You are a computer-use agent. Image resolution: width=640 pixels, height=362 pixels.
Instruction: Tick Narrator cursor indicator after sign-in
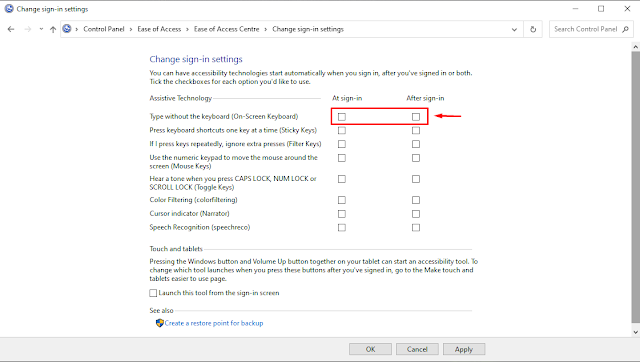point(416,214)
